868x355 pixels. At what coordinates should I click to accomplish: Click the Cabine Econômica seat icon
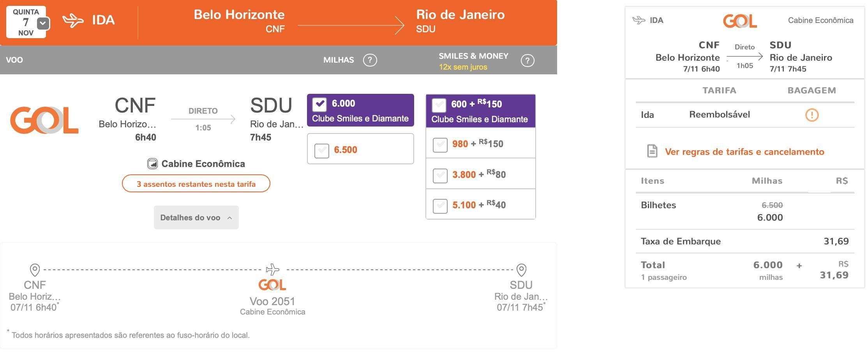point(152,164)
